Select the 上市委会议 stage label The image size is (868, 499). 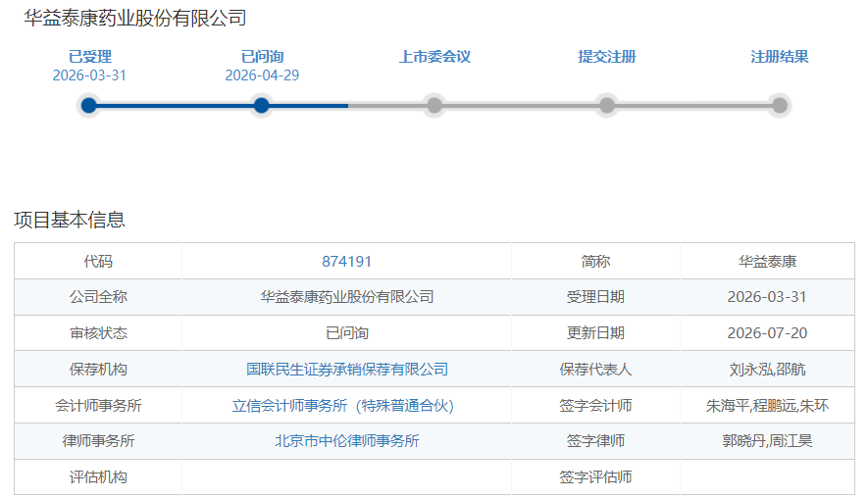click(x=435, y=57)
